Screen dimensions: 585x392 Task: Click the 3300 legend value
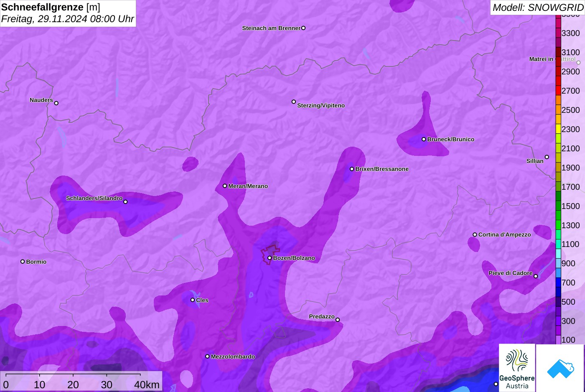(x=570, y=33)
